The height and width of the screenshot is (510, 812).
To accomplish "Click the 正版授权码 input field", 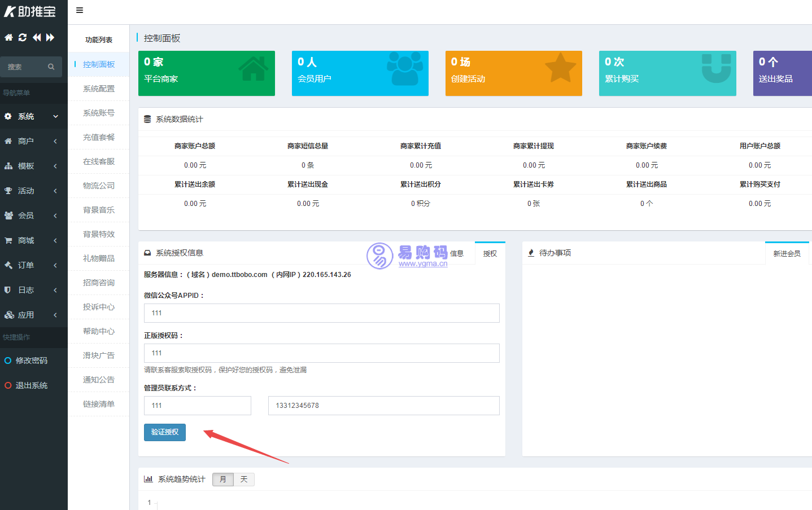I will [321, 353].
